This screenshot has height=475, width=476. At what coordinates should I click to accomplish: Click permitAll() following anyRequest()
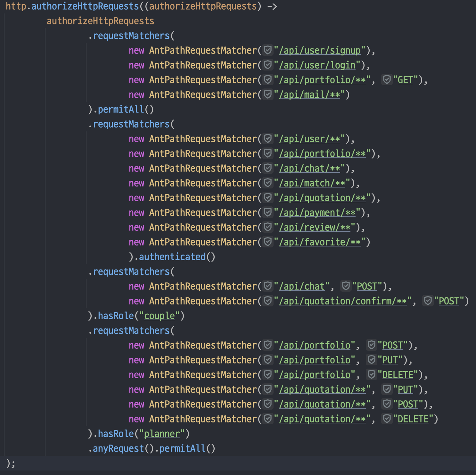click(x=187, y=448)
